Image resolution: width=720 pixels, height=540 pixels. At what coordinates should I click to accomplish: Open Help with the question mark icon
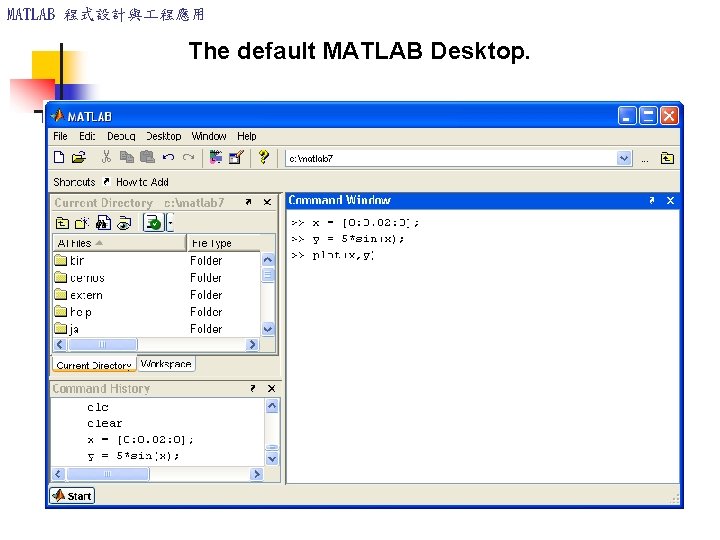(264, 157)
